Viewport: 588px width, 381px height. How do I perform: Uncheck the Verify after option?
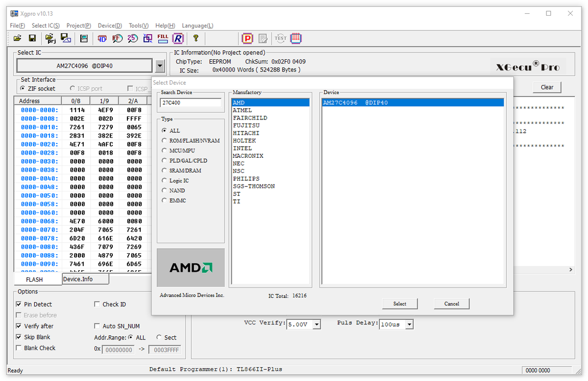click(19, 326)
